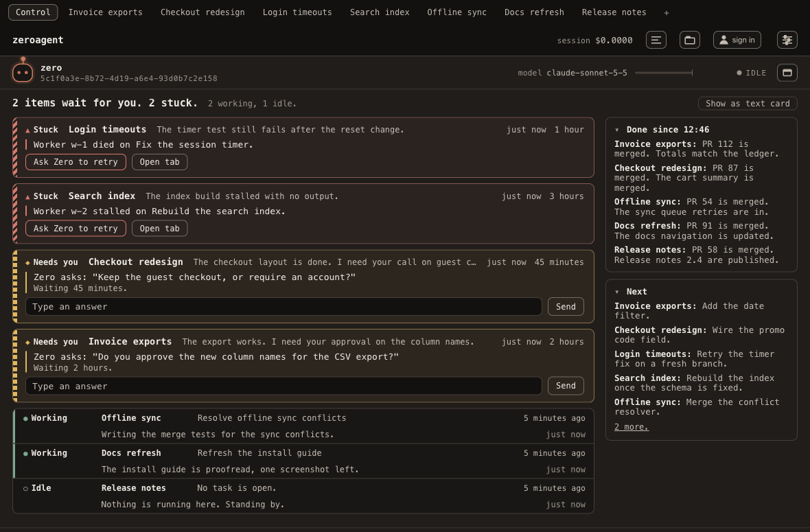
Task: Ask Zero to retry Search index
Action: click(x=76, y=229)
